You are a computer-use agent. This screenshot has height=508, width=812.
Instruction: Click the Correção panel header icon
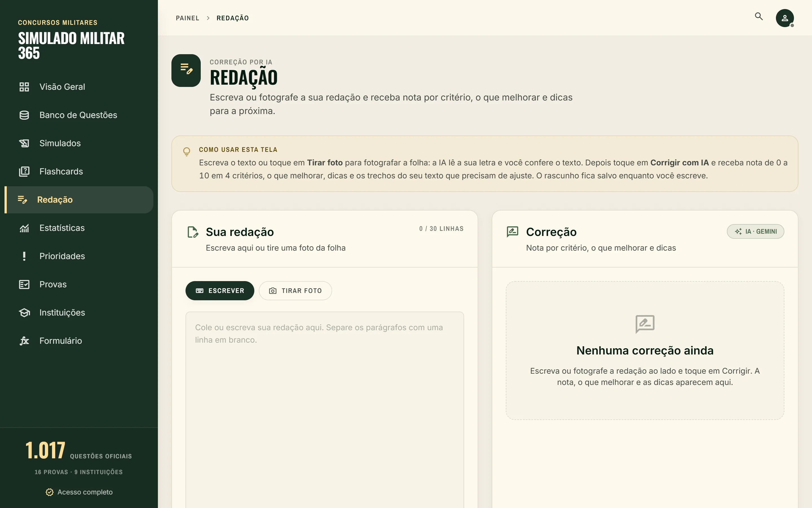pos(512,232)
